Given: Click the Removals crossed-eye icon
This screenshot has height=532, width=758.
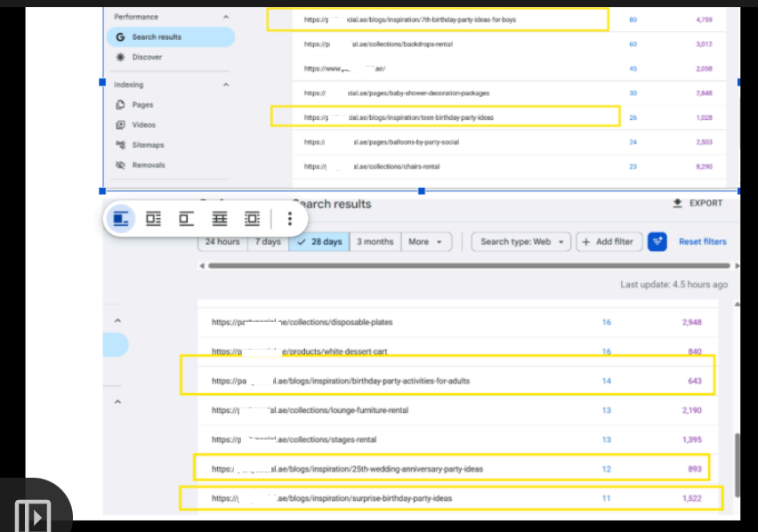Looking at the screenshot, I should [x=120, y=165].
